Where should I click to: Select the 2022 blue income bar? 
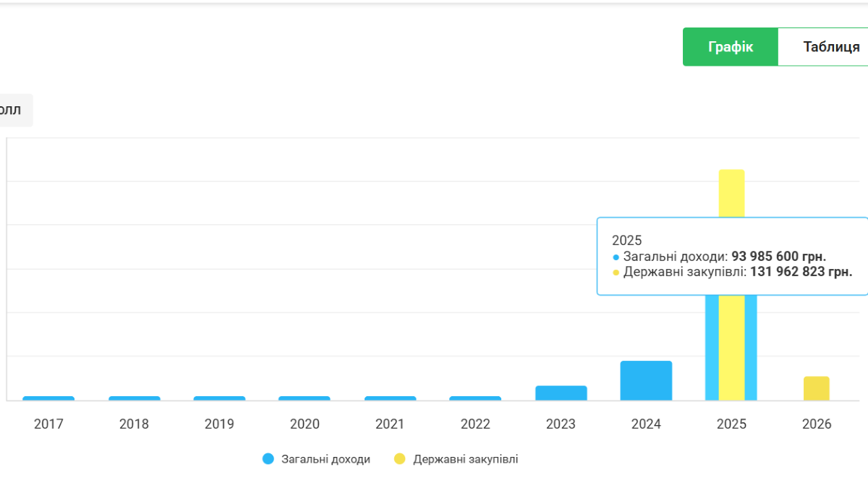[x=475, y=398]
